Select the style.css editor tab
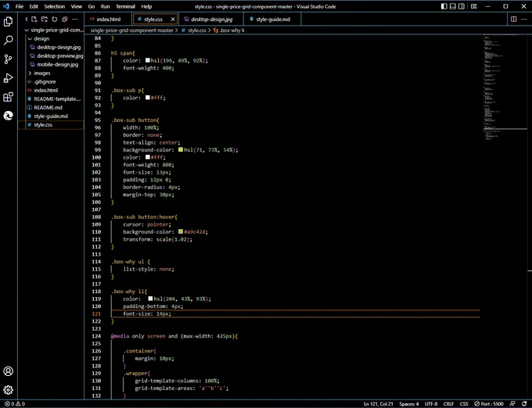This screenshot has height=408, width=532. click(153, 20)
